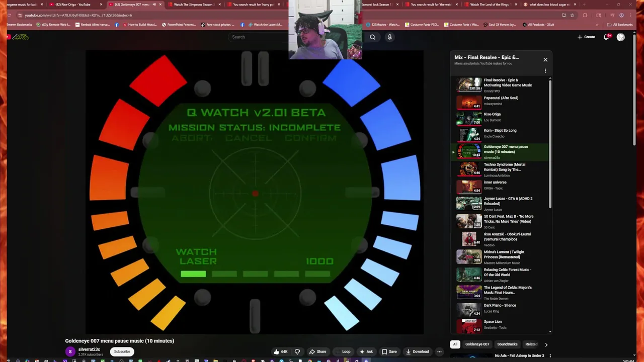Save the video to a playlist

click(x=389, y=352)
